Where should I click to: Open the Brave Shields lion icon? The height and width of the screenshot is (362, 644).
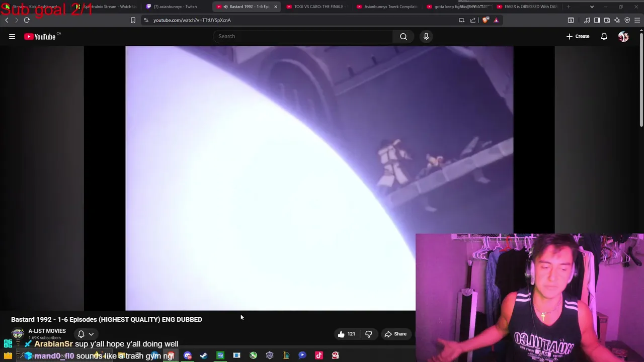tap(486, 20)
